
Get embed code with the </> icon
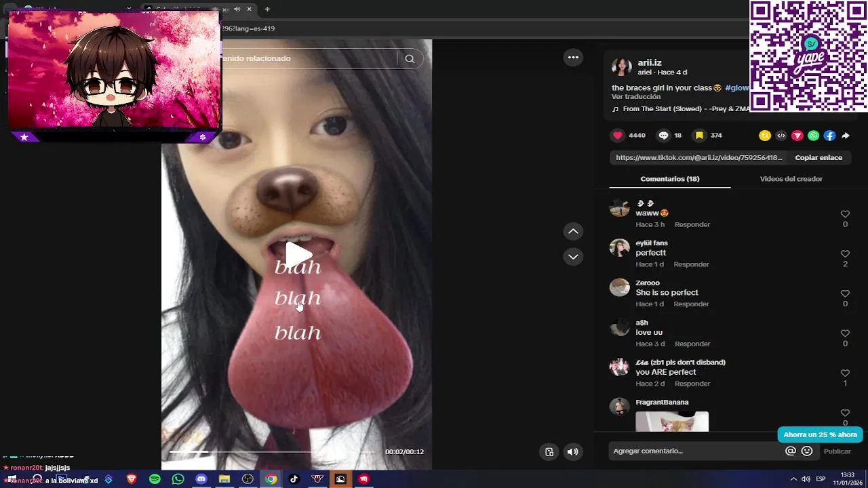(781, 136)
